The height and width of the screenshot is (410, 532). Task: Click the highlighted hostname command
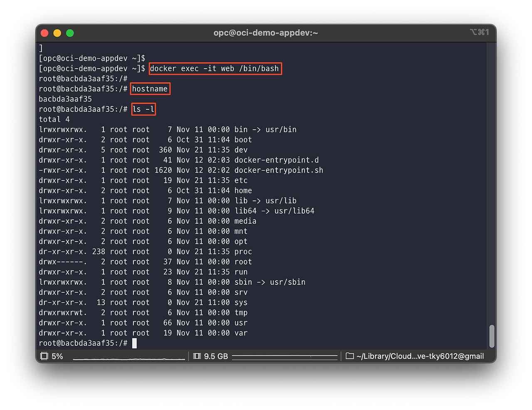[x=150, y=89]
